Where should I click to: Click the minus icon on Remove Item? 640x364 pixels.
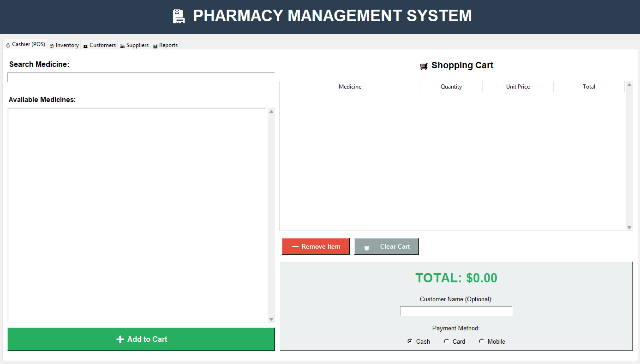[295, 246]
